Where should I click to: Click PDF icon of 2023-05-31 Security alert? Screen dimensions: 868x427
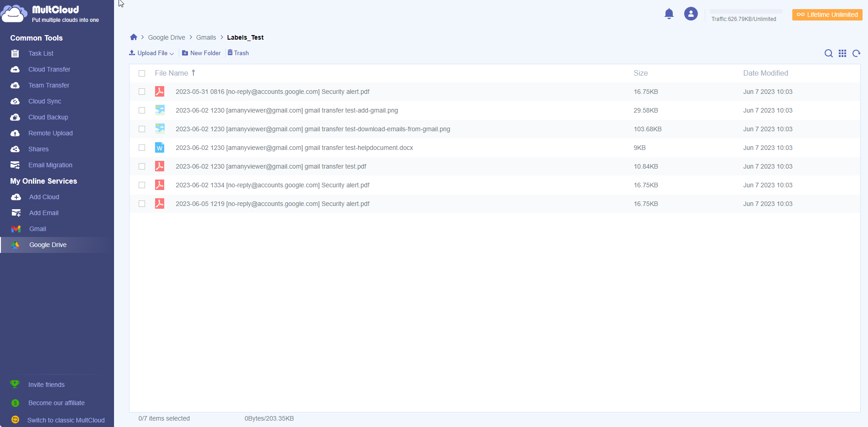click(x=160, y=92)
